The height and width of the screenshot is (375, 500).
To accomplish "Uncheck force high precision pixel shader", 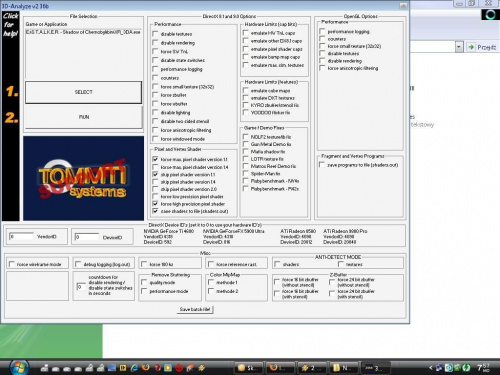I will (x=155, y=204).
